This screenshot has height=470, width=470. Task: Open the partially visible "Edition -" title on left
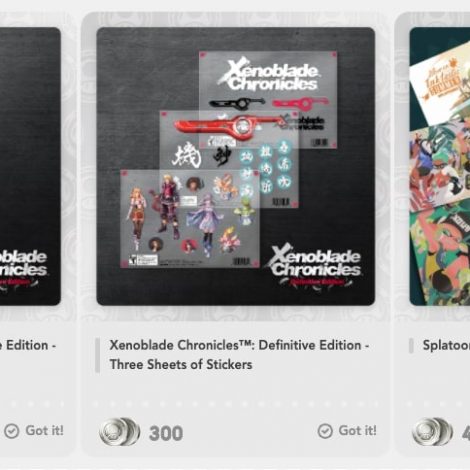pos(28,345)
